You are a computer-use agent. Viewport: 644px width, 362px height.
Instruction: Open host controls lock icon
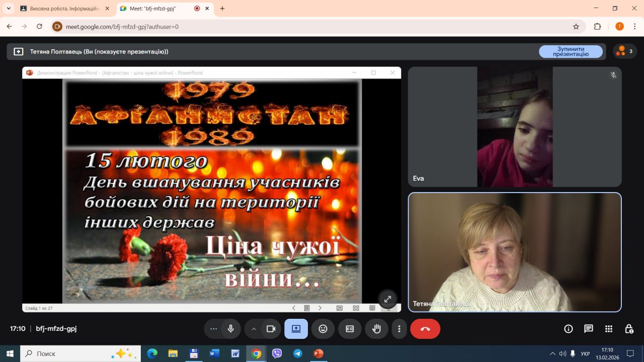click(629, 329)
